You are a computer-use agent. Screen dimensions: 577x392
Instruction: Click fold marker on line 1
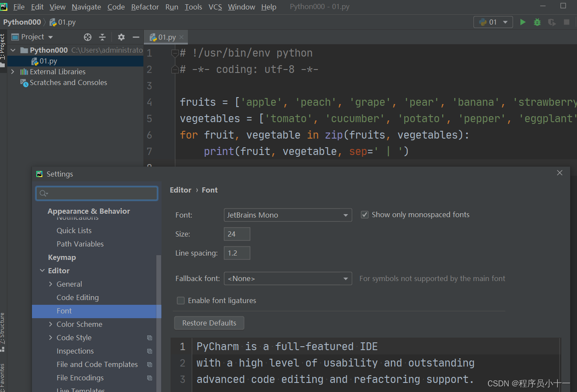point(175,53)
